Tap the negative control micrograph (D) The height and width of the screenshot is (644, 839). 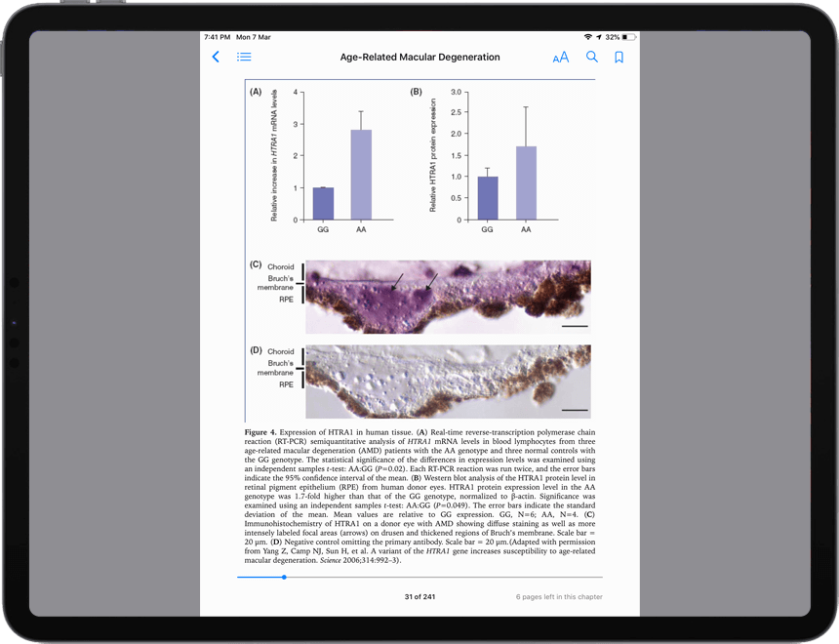click(x=447, y=382)
